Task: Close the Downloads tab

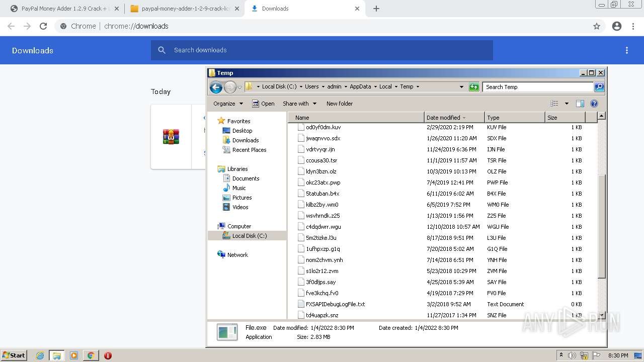Action: point(357,9)
